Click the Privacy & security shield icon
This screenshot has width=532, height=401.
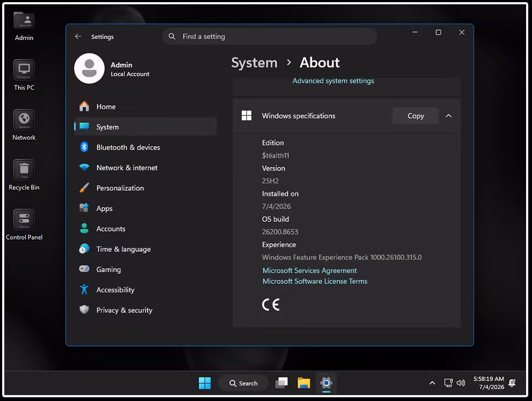pyautogui.click(x=84, y=310)
